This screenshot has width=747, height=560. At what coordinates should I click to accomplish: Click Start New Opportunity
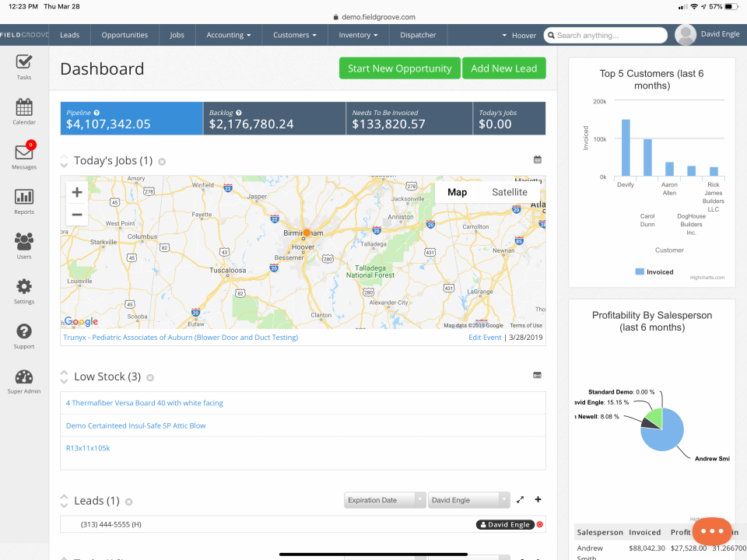pos(399,68)
